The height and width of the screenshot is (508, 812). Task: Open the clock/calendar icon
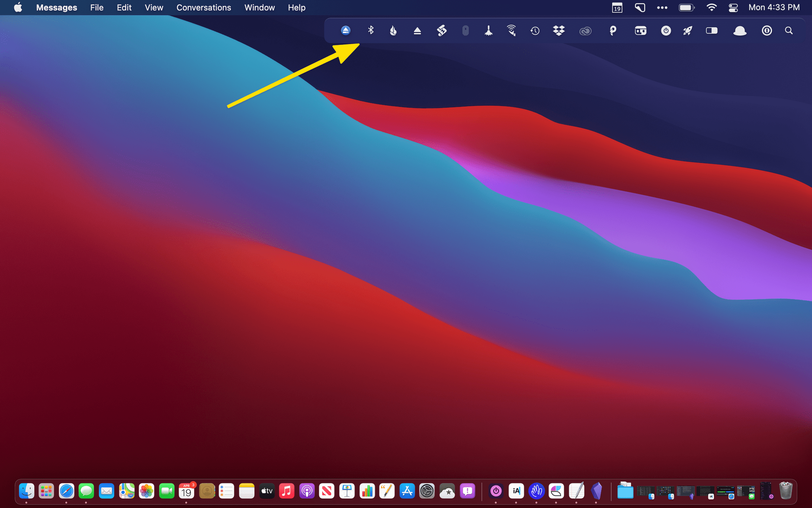pos(618,8)
